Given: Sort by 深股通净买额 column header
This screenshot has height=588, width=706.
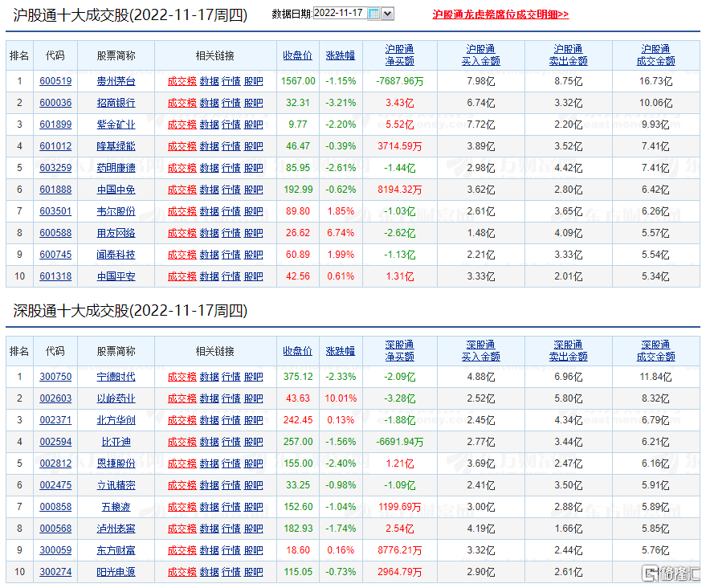Looking at the screenshot, I should (399, 351).
